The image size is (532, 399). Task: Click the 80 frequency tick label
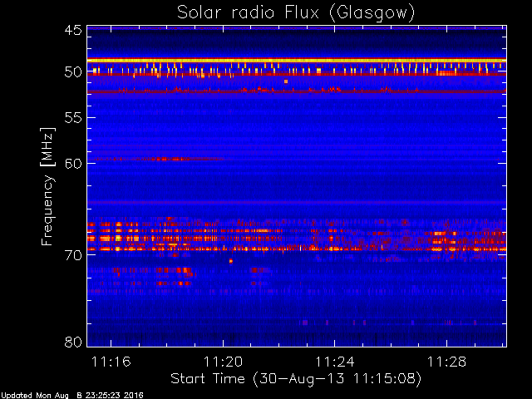[x=73, y=342]
